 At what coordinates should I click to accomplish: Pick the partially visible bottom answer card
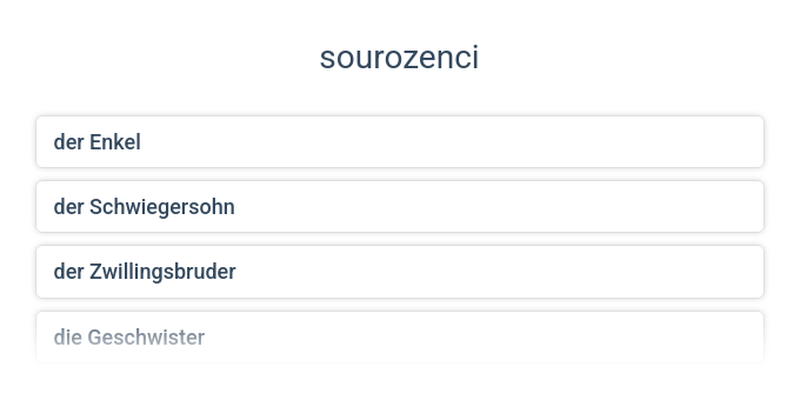click(400, 337)
